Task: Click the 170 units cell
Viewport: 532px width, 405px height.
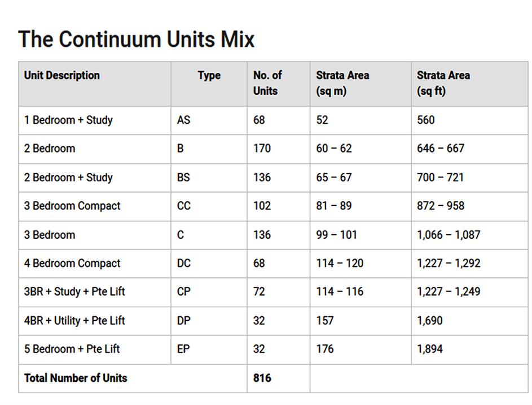Action: [262, 149]
